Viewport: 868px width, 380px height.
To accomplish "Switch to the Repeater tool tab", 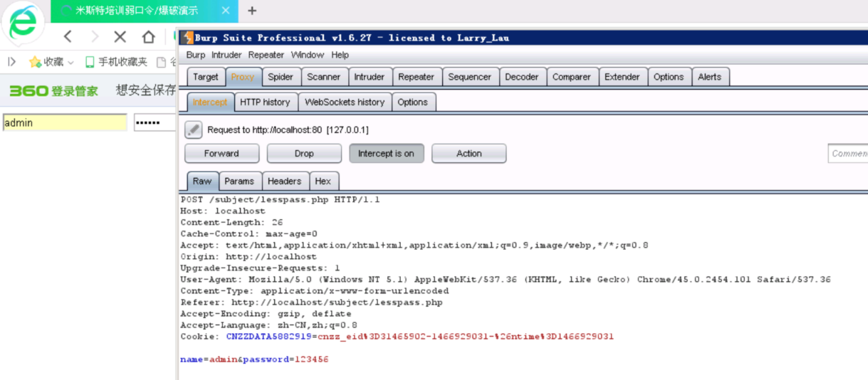I will tap(417, 77).
